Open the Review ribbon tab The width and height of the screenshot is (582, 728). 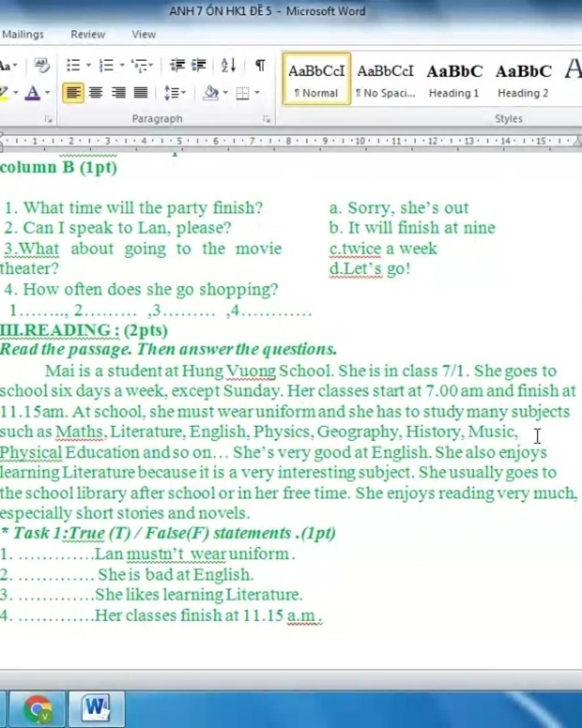tap(88, 34)
